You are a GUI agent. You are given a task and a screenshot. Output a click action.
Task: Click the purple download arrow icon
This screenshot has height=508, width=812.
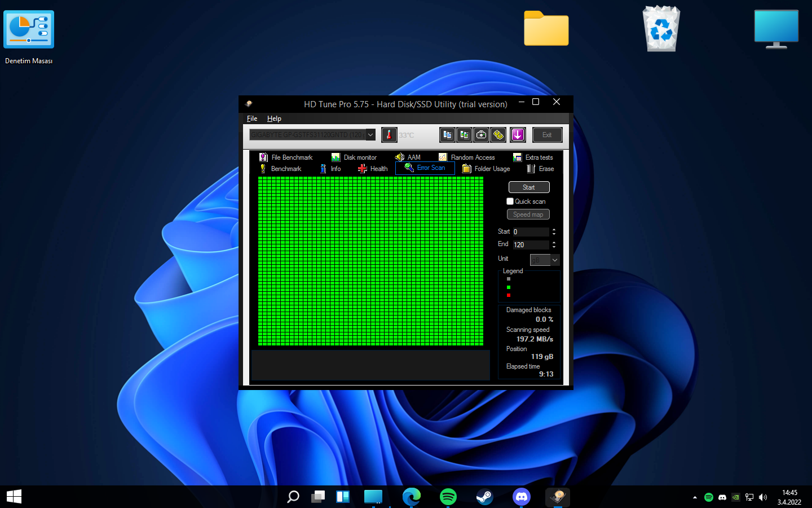pos(518,135)
